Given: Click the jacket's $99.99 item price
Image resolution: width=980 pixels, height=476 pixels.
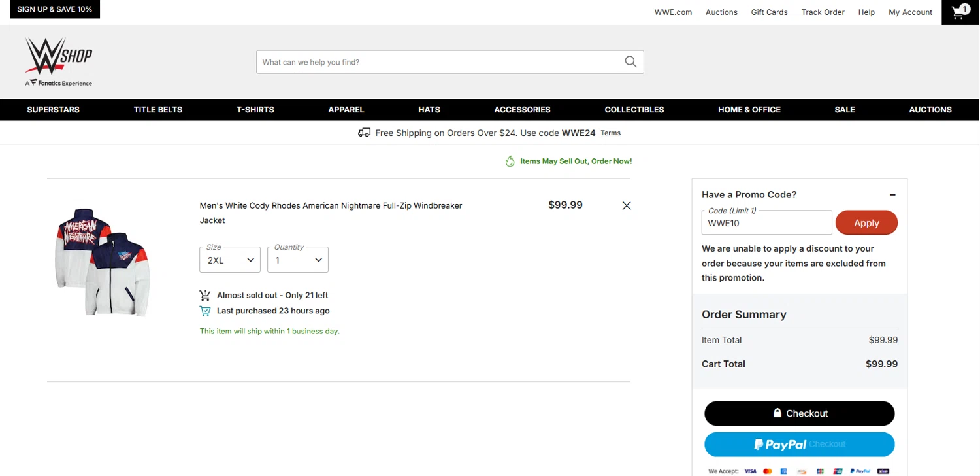Looking at the screenshot, I should click(x=565, y=205).
